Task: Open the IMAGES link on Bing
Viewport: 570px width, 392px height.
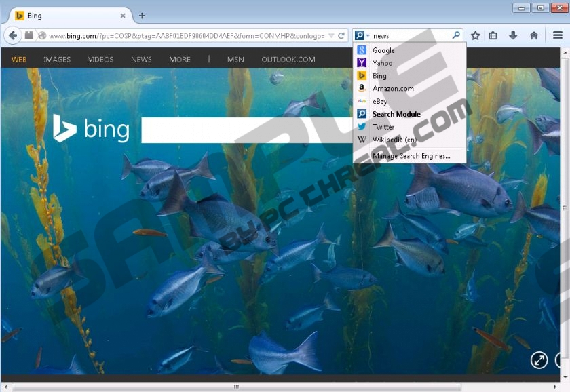Action: [57, 60]
